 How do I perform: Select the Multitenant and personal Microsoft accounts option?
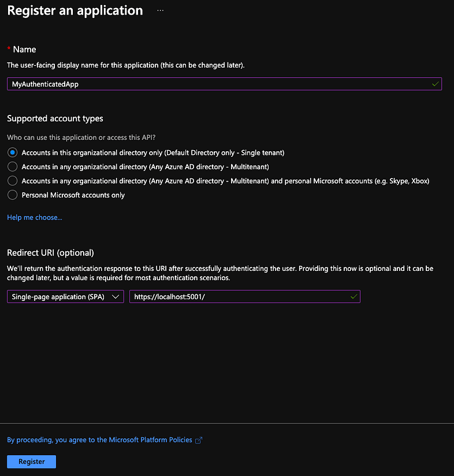(x=12, y=180)
